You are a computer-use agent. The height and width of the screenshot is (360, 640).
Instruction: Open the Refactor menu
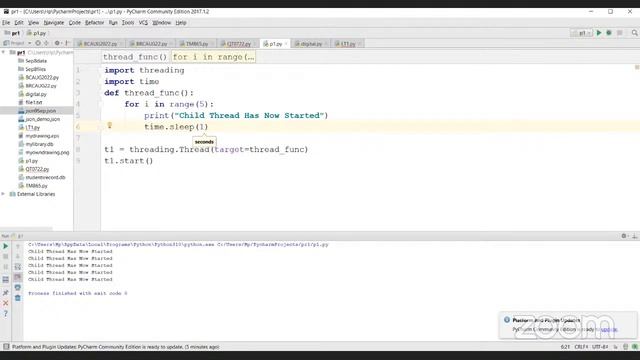coord(94,22)
